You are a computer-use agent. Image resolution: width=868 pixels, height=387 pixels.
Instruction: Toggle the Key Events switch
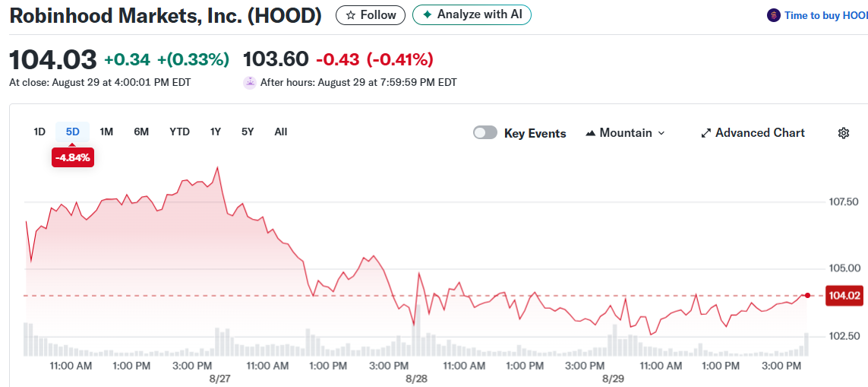tap(485, 133)
